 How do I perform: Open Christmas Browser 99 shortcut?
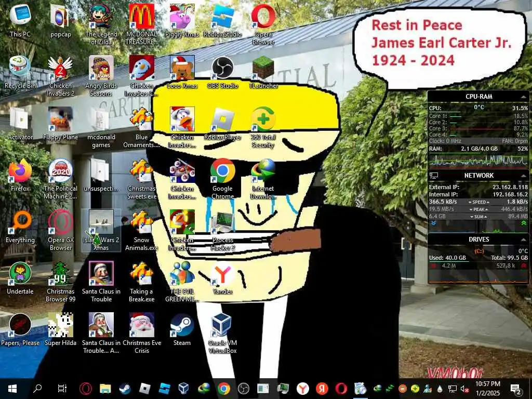tap(60, 282)
